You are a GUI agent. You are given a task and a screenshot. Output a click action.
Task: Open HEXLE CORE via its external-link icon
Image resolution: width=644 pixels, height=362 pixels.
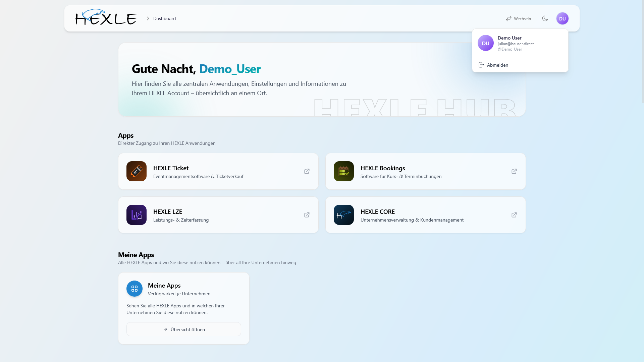click(514, 215)
